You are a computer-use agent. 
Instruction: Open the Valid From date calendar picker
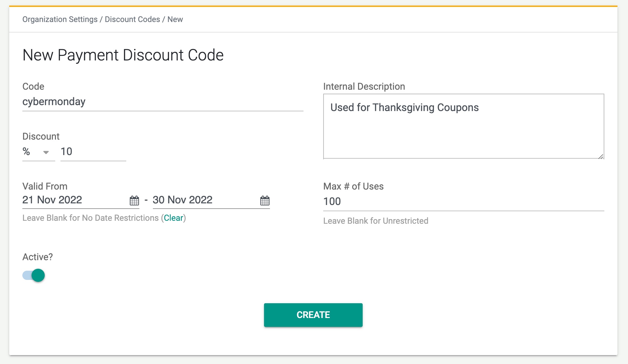[134, 201]
